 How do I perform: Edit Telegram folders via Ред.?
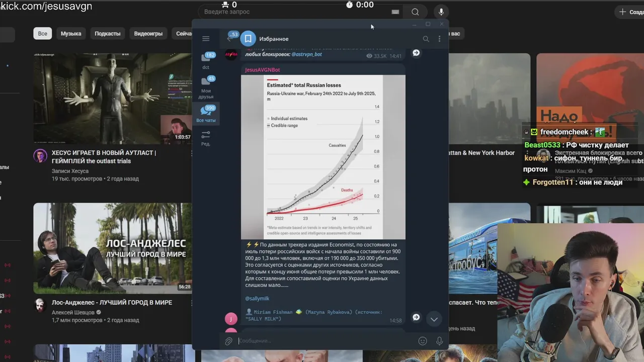pos(206,138)
